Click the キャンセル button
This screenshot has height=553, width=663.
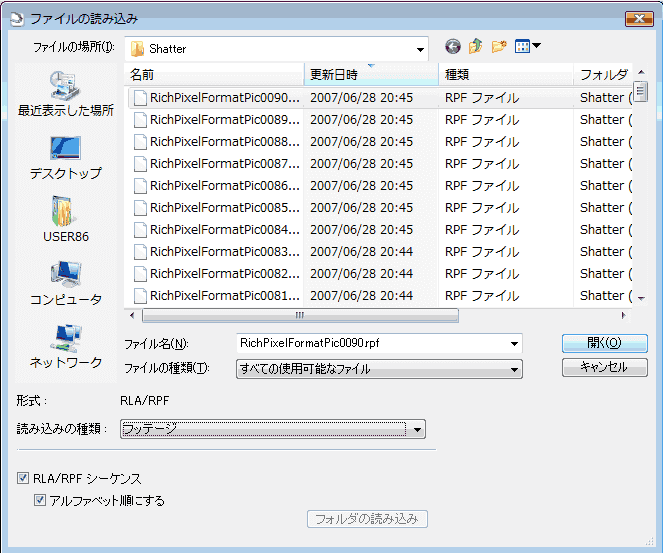pos(605,367)
